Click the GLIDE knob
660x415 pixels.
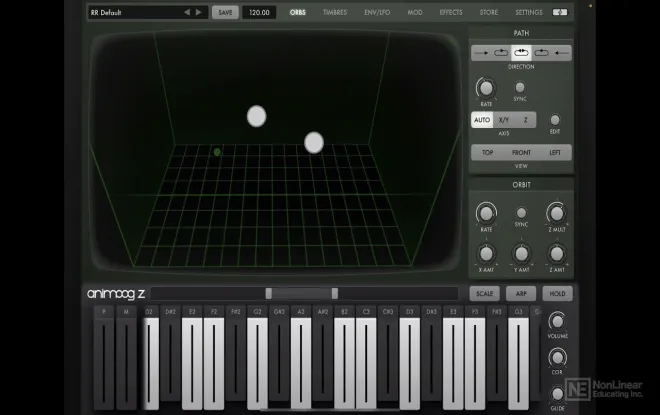557,394
